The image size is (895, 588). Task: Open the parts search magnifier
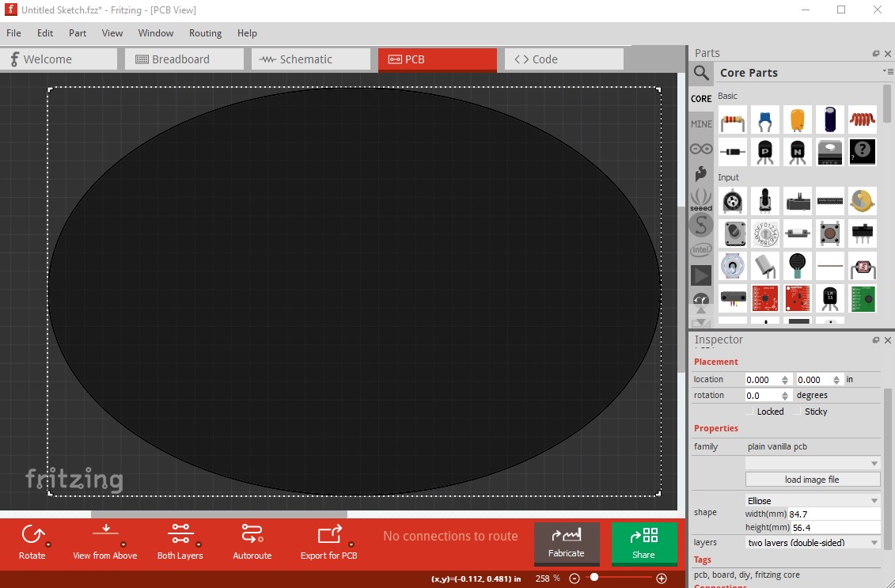tap(701, 73)
